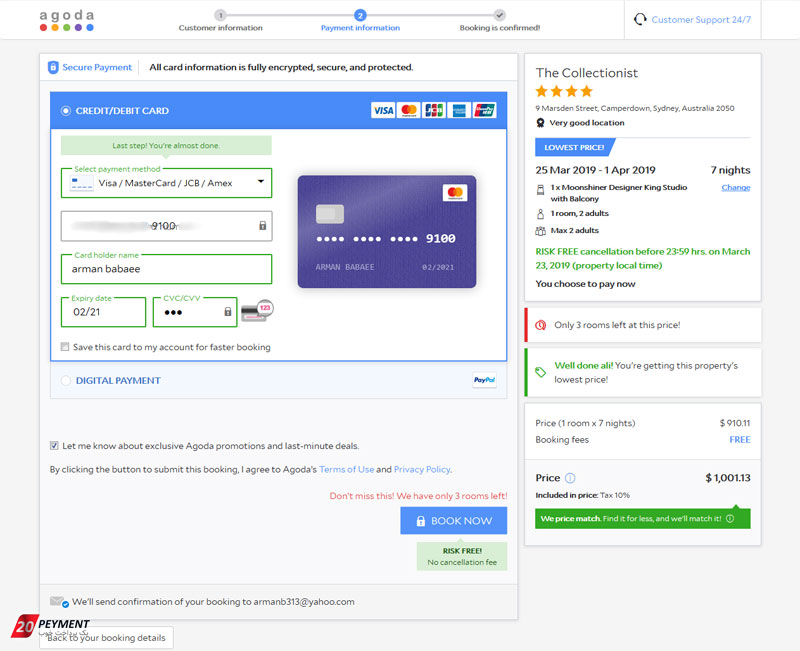Click the JCB card logo

click(x=434, y=110)
